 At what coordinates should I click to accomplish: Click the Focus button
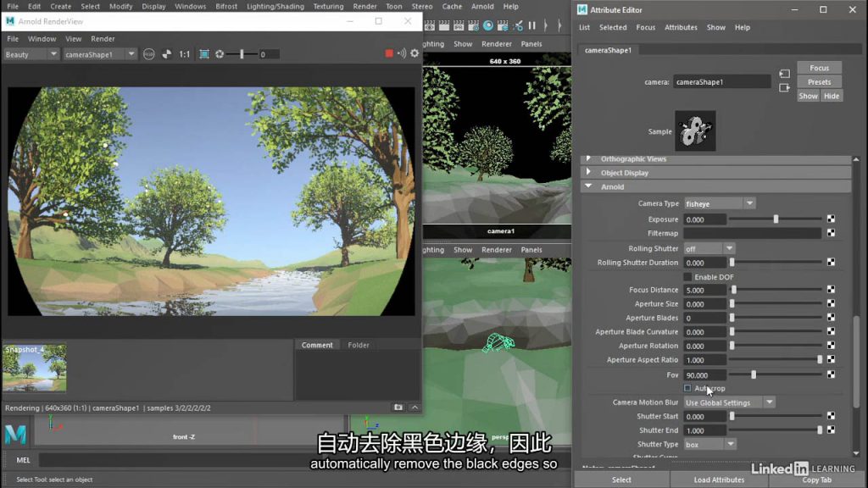(820, 68)
